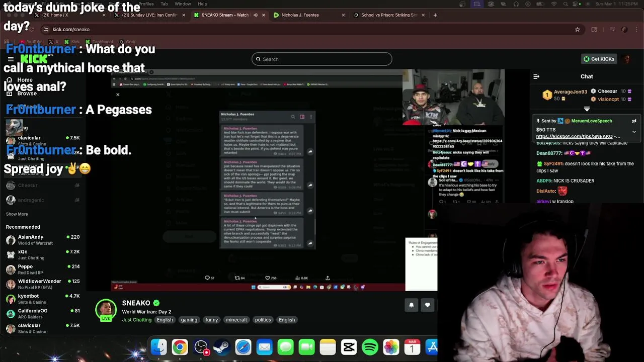The image size is (644, 362).
Task: Click Cheesur in the gift leaderboard
Action: click(607, 92)
